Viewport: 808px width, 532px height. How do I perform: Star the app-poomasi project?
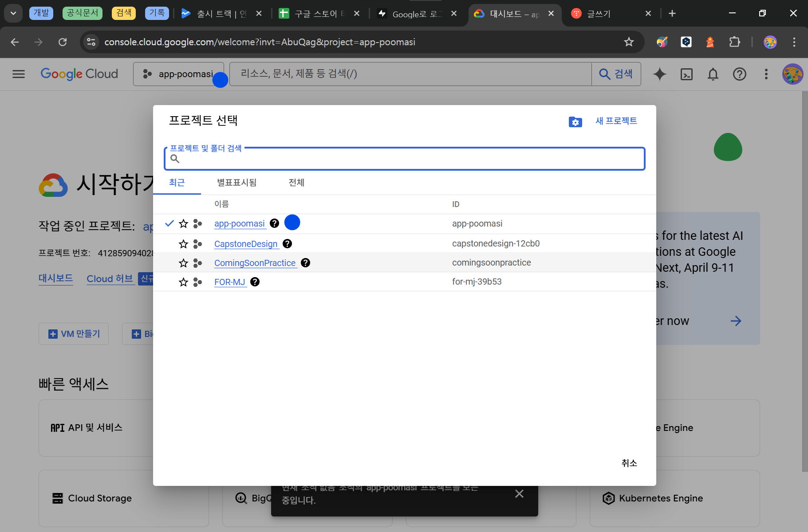tap(183, 224)
